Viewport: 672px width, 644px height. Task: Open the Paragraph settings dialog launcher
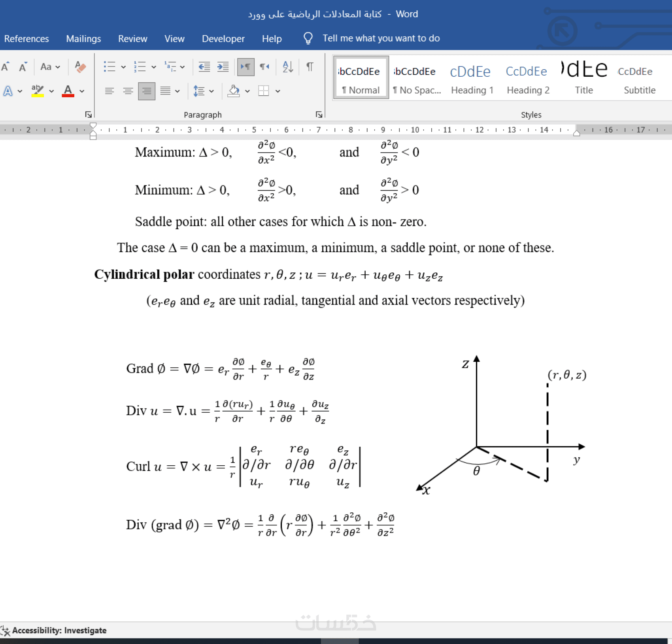[319, 115]
